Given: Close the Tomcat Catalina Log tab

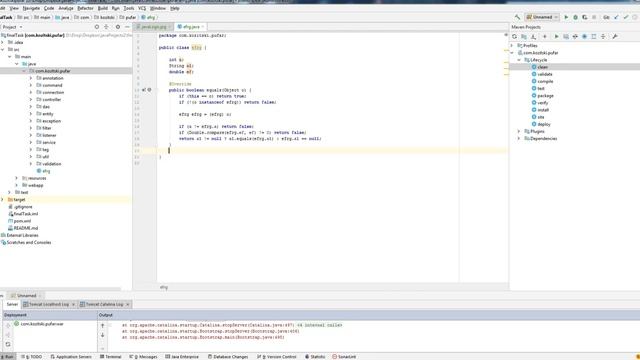Looking at the screenshot, I should coord(128,304).
